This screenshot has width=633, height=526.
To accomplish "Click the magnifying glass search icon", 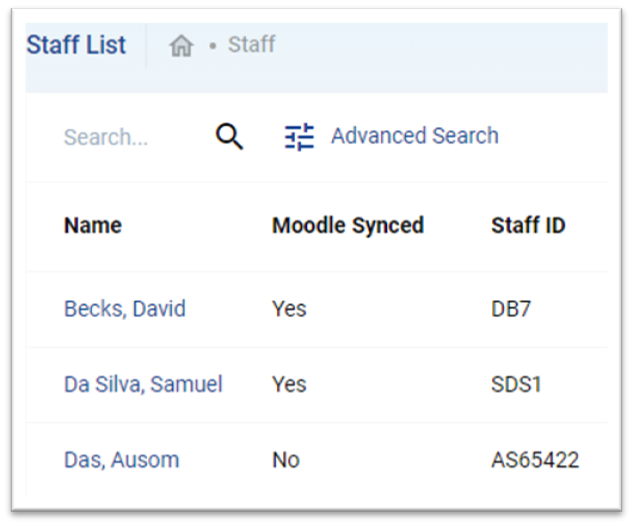I will 229,136.
